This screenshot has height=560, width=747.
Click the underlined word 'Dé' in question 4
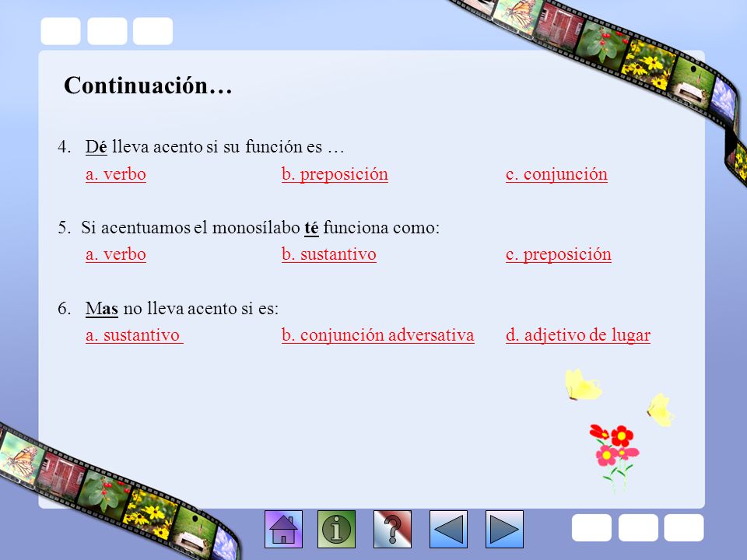[x=96, y=147]
